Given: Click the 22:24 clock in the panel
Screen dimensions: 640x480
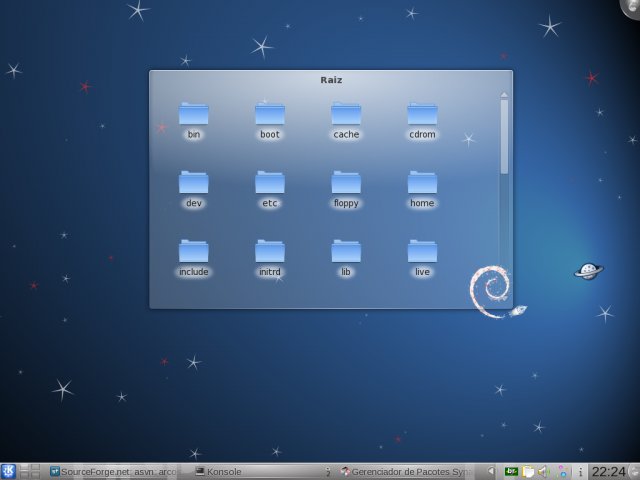Looking at the screenshot, I should tap(609, 471).
